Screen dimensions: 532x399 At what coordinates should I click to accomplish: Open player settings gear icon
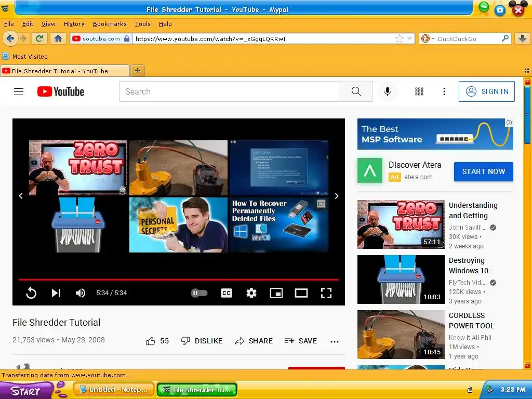251,293
